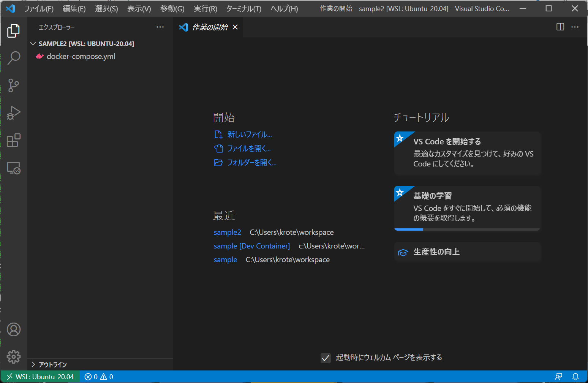Open 編集(E) menu
The height and width of the screenshot is (383, 588).
(x=74, y=8)
